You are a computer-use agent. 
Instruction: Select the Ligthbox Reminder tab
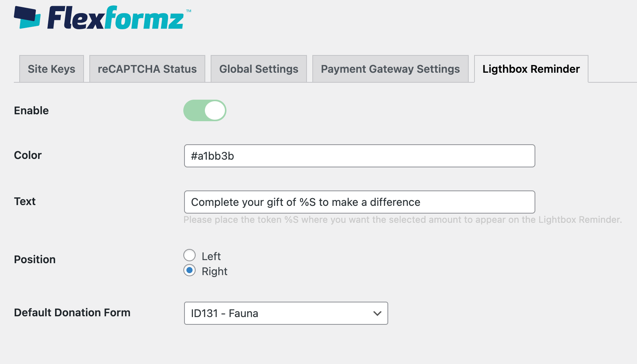coord(531,69)
